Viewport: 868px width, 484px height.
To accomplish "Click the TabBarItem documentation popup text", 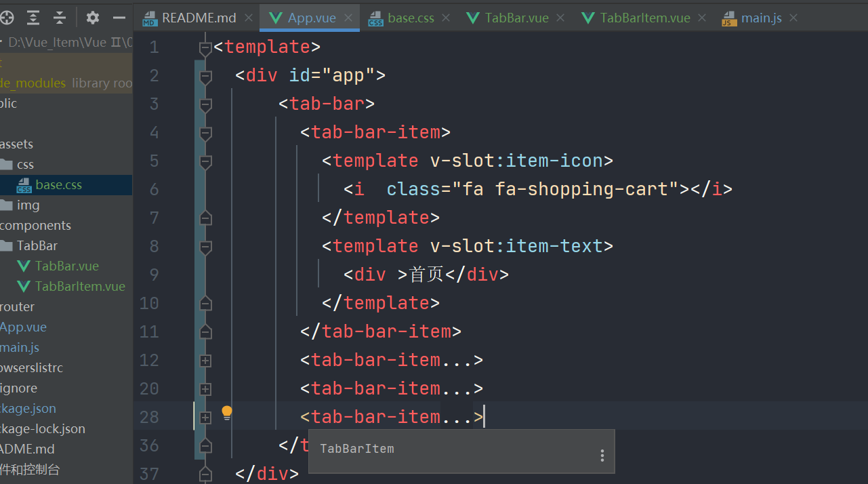I will 356,449.
